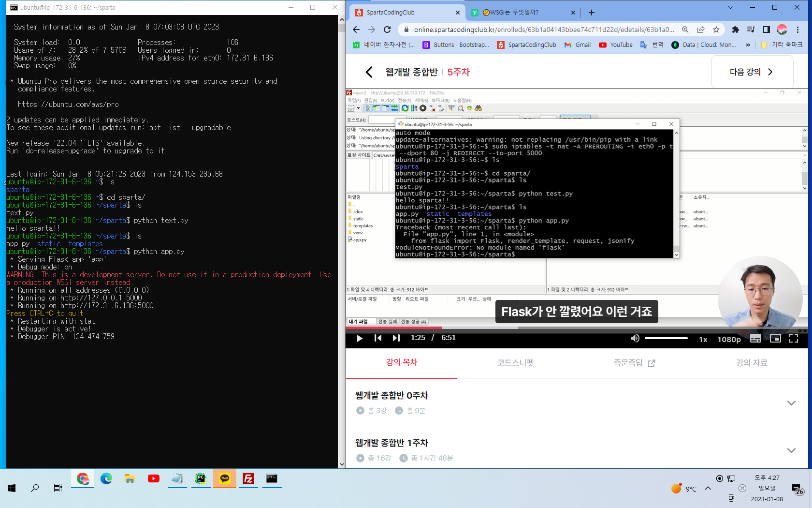
Task: Open Buttons Bootstrap bookmark
Action: [456, 45]
